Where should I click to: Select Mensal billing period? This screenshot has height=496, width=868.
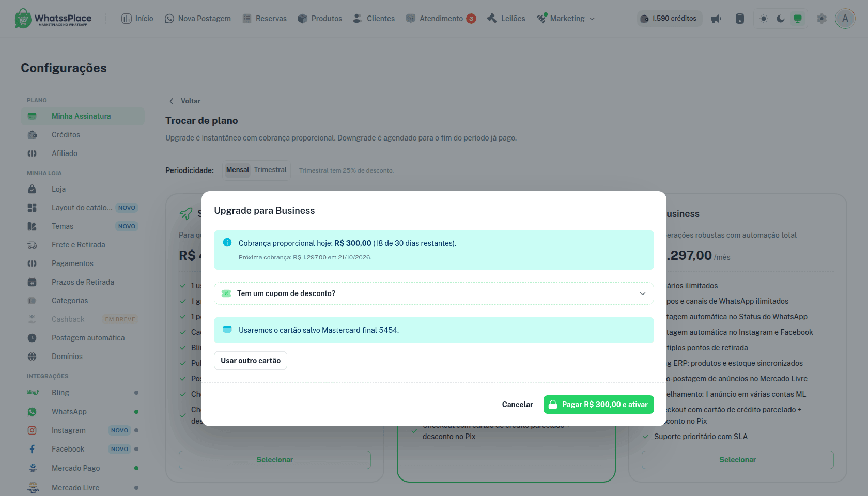tap(238, 170)
